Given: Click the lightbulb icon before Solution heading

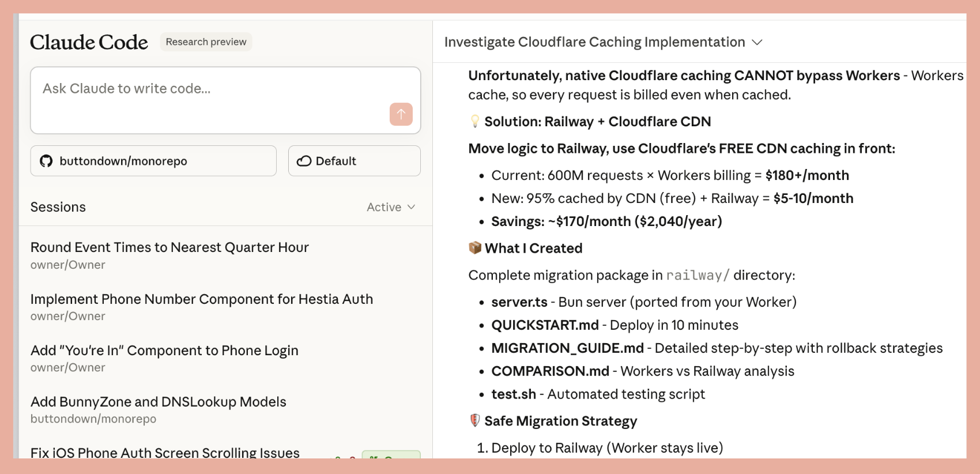Looking at the screenshot, I should tap(475, 121).
